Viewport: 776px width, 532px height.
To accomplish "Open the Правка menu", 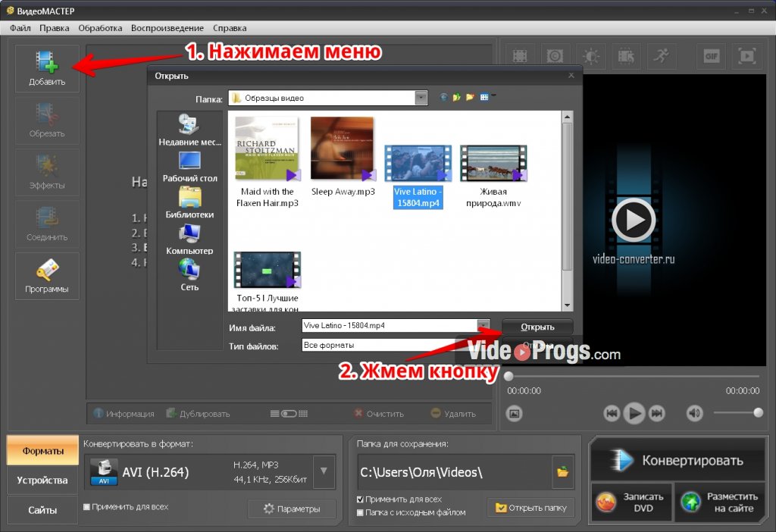I will tap(55, 28).
